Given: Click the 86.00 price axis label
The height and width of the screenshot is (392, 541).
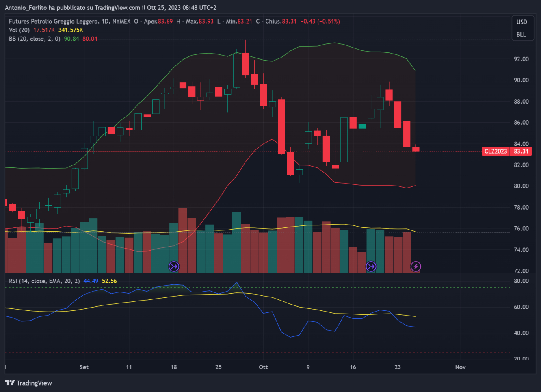Looking at the screenshot, I should pyautogui.click(x=521, y=123).
